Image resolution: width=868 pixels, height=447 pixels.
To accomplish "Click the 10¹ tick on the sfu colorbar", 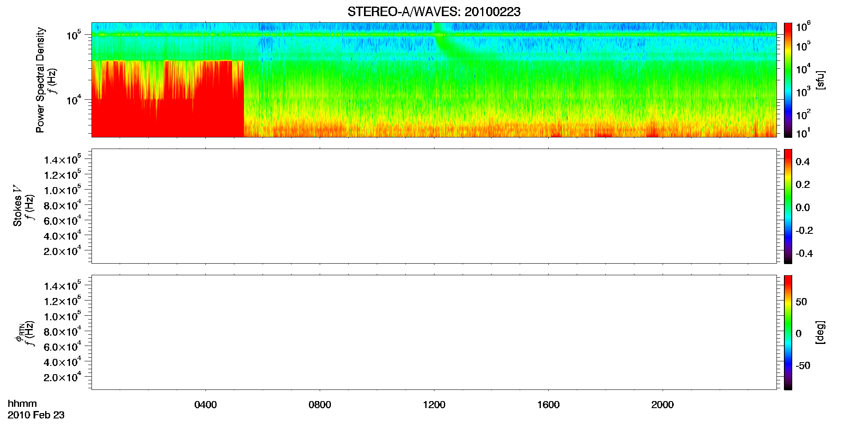I will (x=803, y=133).
